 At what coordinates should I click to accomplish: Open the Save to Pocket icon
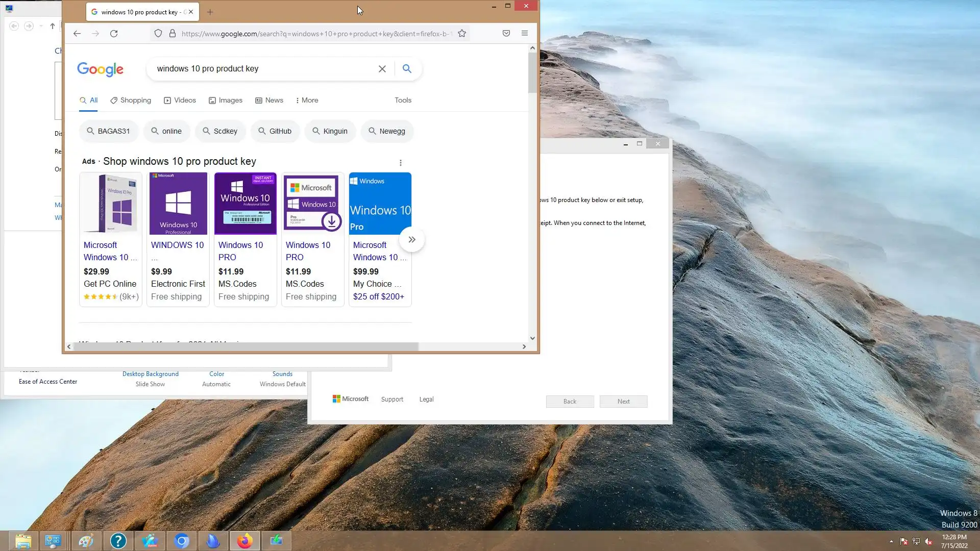[506, 34]
